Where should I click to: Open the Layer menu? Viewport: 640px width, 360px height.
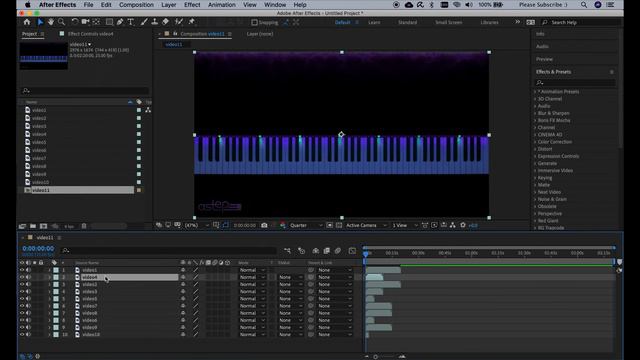[169, 5]
